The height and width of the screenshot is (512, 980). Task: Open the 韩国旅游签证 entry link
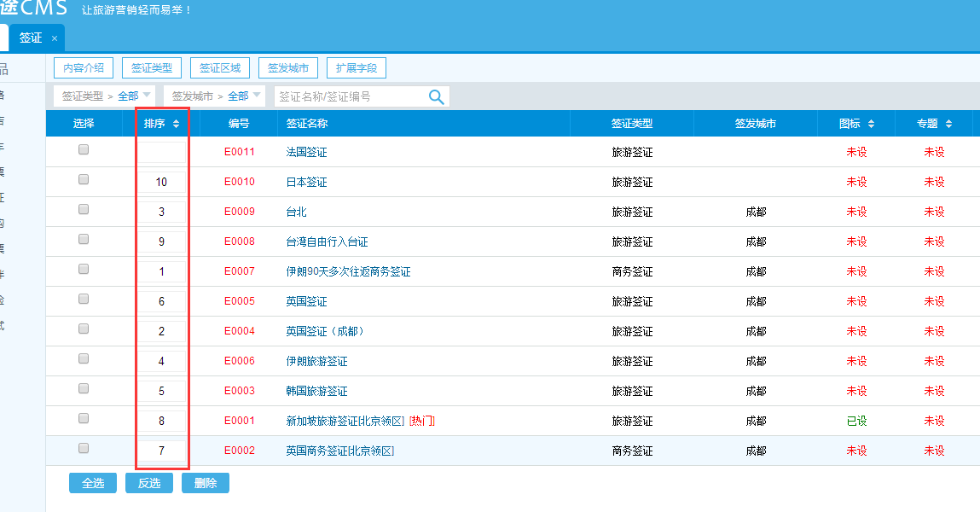point(316,391)
